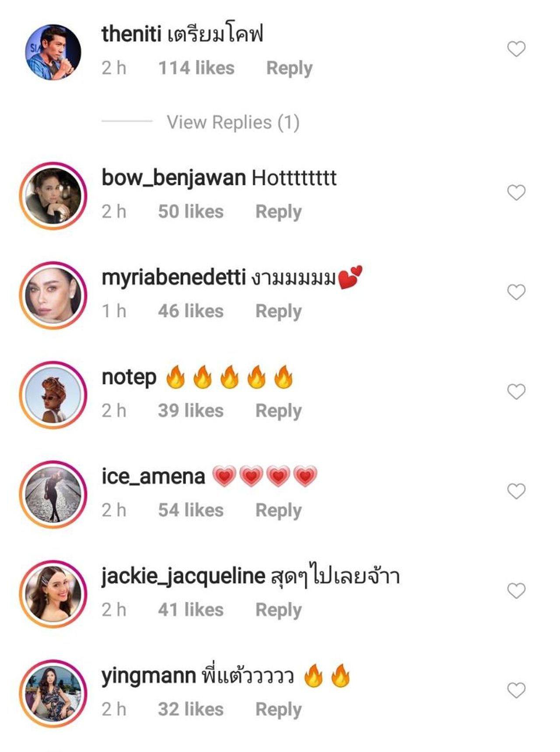View bow_benjawan's story avatar
Image resolution: width=560 pixels, height=752 pixels.
click(x=53, y=196)
